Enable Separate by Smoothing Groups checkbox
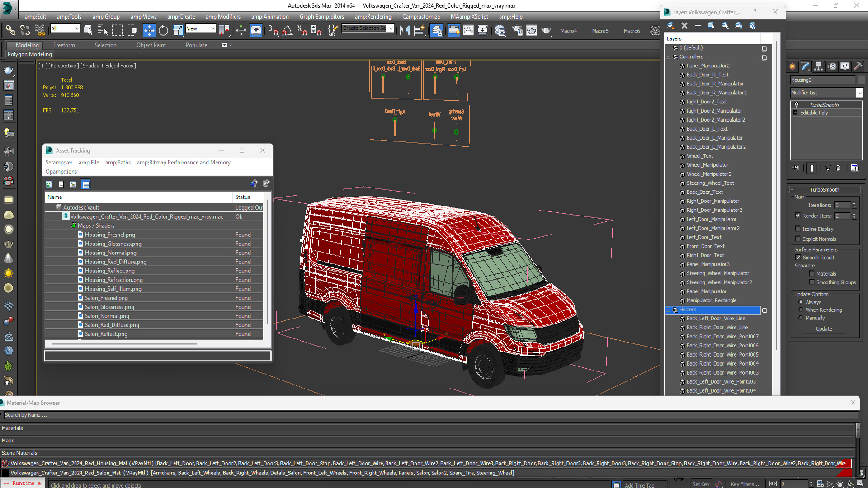This screenshot has width=868, height=488. (811, 282)
